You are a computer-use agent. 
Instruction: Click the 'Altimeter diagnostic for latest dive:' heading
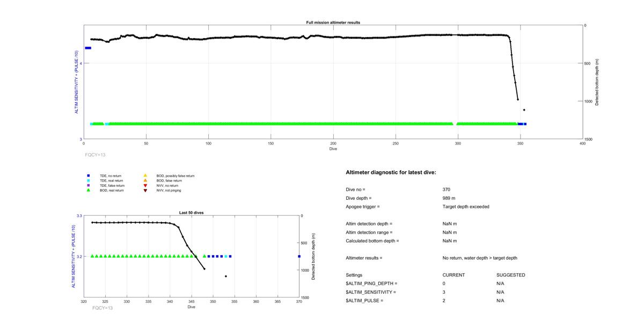(391, 172)
